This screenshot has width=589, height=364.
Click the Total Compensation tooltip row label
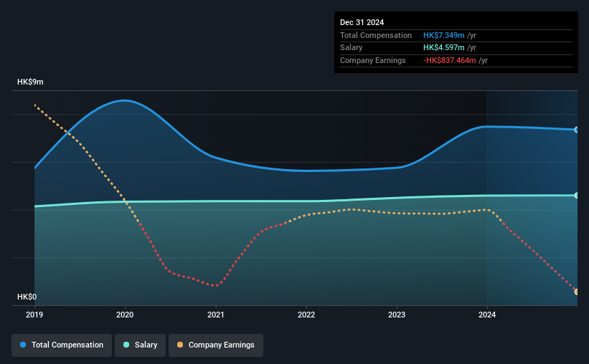376,35
